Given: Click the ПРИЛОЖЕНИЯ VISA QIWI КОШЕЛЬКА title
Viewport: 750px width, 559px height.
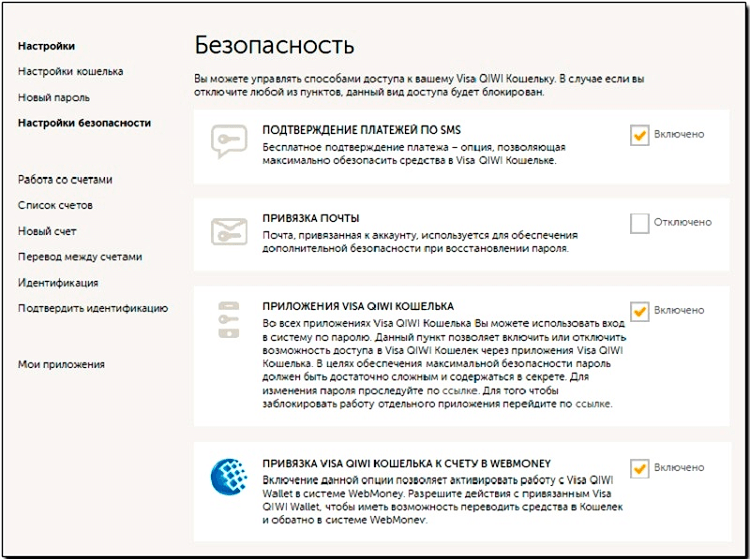Looking at the screenshot, I should point(358,307).
